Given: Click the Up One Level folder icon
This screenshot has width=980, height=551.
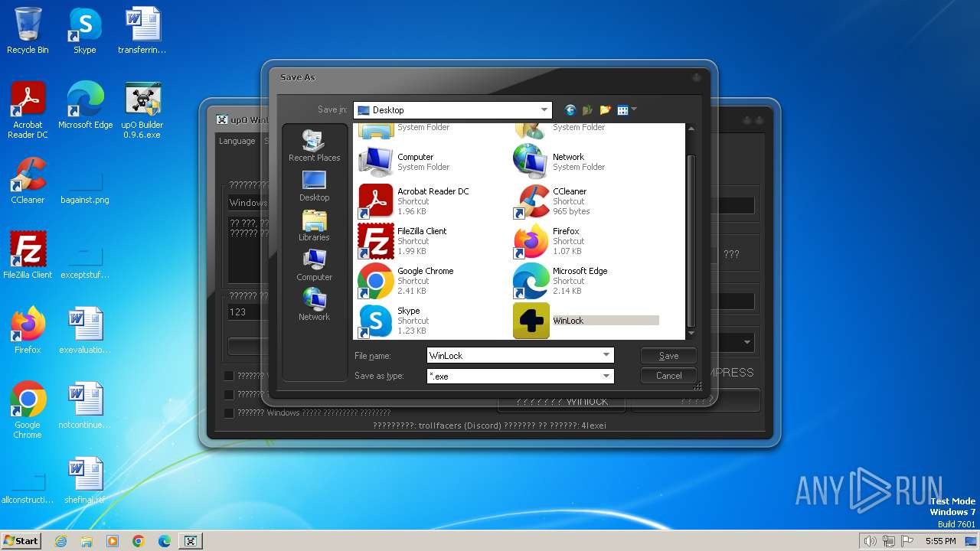Looking at the screenshot, I should click(588, 110).
